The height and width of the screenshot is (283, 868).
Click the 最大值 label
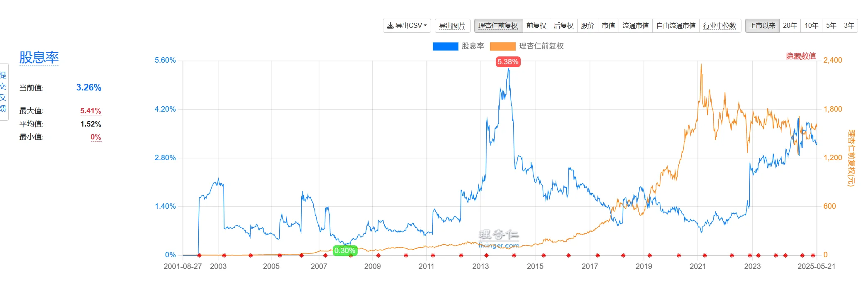coord(32,111)
